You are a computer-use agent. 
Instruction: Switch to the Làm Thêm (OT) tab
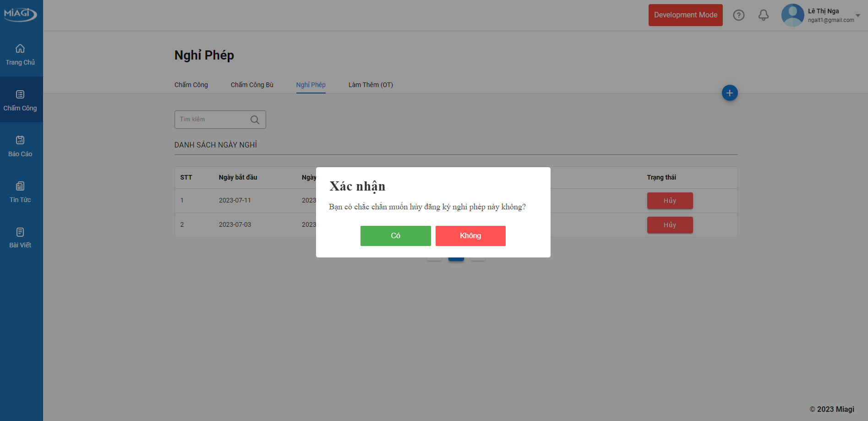(370, 85)
